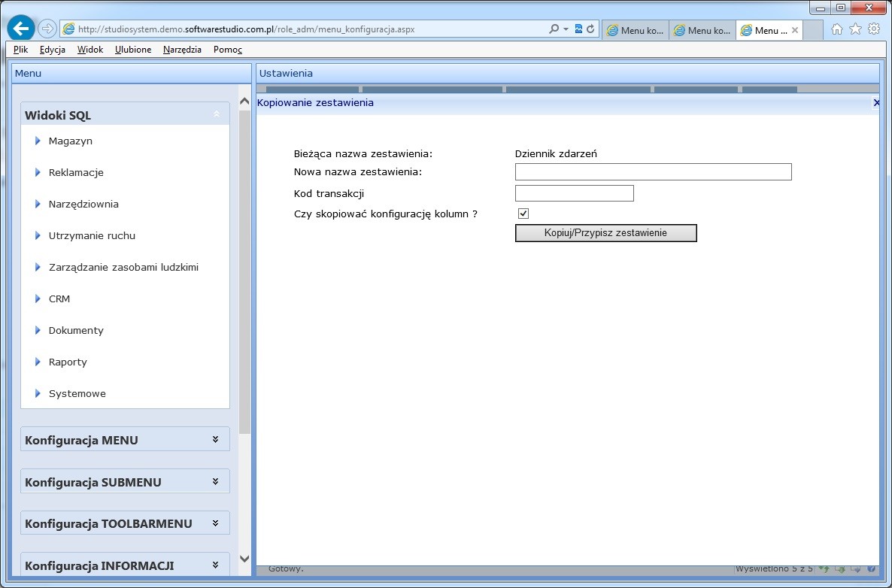The image size is (892, 588).
Task: Open the Ulubione menu
Action: coord(133,50)
